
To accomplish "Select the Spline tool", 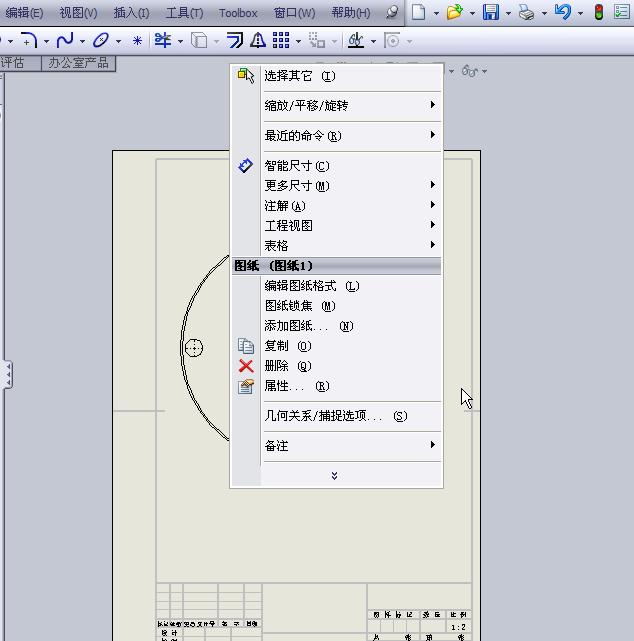I will pos(65,40).
